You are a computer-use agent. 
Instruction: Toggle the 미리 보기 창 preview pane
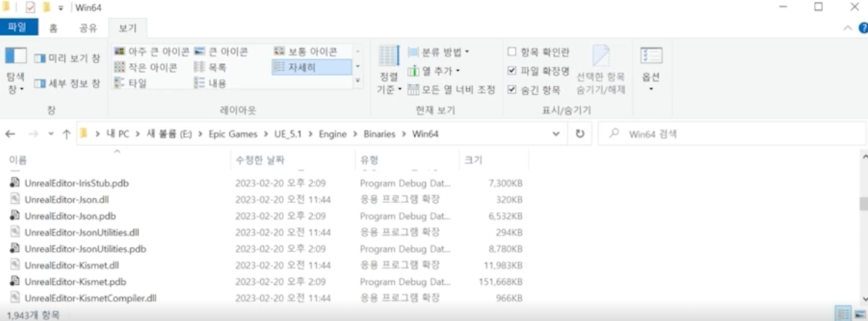(67, 58)
